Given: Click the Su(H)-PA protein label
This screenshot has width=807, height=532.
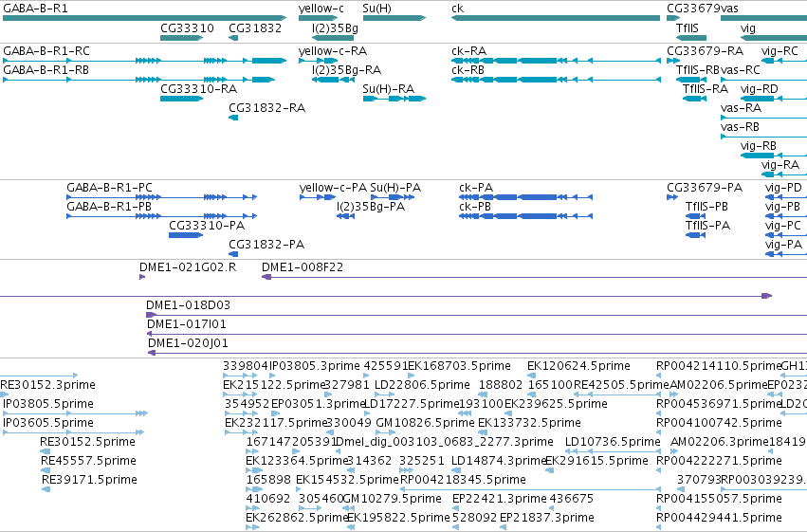Looking at the screenshot, I should pos(395,187).
